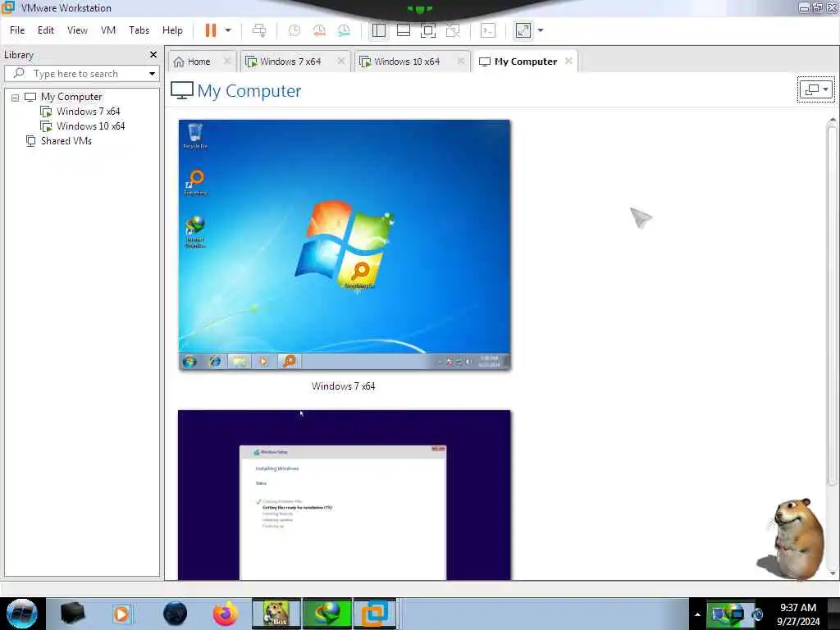Click the hamster Box taskbar icon
The width and height of the screenshot is (840, 630).
pos(276,614)
